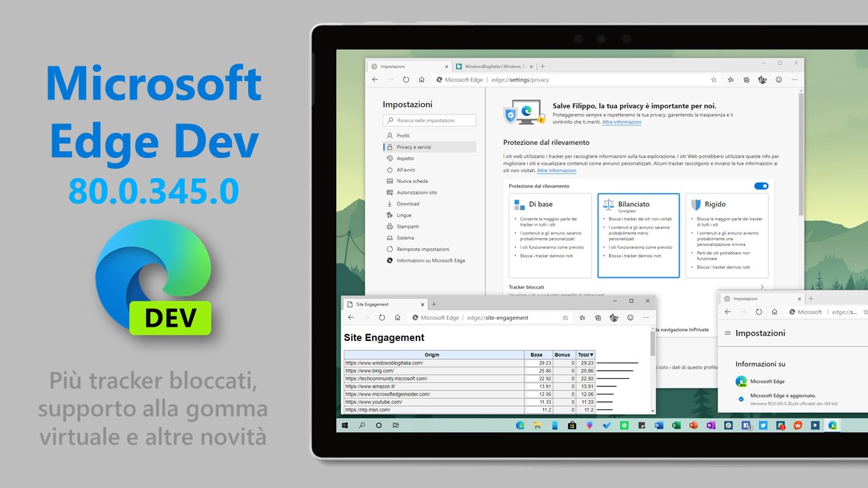The height and width of the screenshot is (488, 868).
Task: Switch to the Impostazioni tab in main window
Action: click(x=409, y=66)
